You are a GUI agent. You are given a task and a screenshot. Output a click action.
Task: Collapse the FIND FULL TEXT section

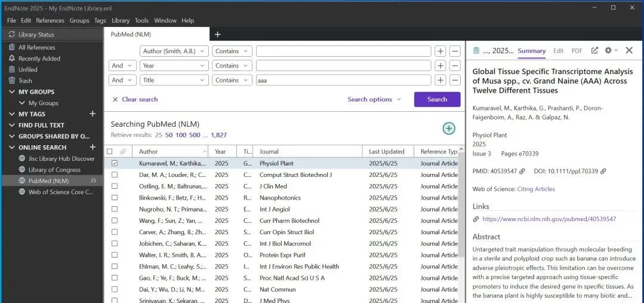click(11, 125)
